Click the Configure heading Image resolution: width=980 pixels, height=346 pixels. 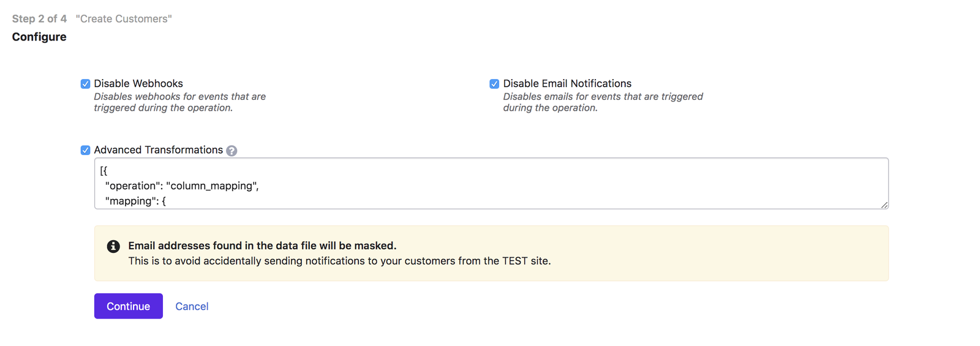click(x=39, y=37)
